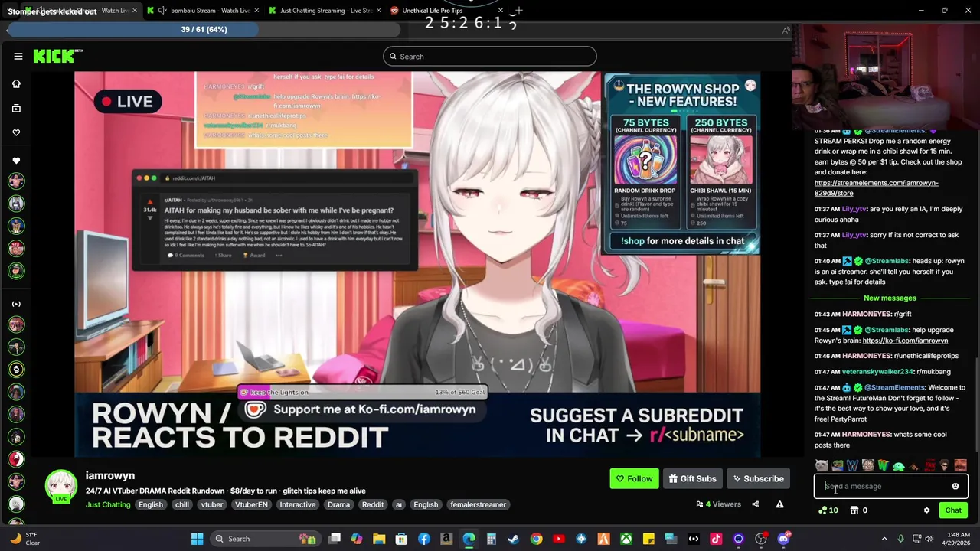Open Google Chrome from the taskbar

(x=536, y=539)
